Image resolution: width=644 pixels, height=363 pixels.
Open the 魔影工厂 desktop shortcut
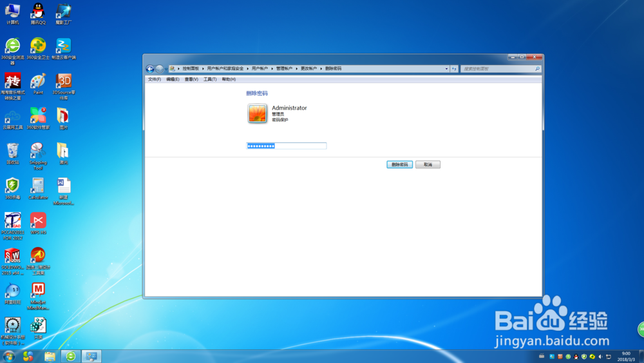pos(63,14)
